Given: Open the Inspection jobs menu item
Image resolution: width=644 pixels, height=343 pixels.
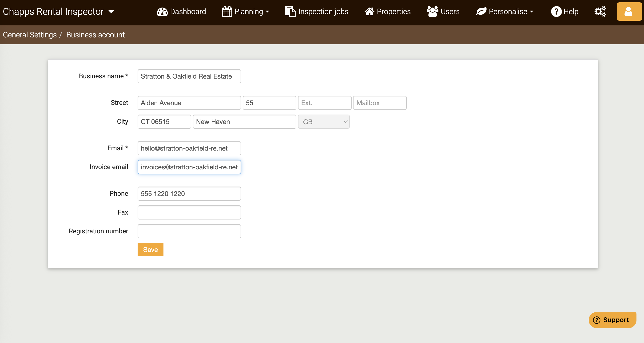Looking at the screenshot, I should (x=323, y=12).
